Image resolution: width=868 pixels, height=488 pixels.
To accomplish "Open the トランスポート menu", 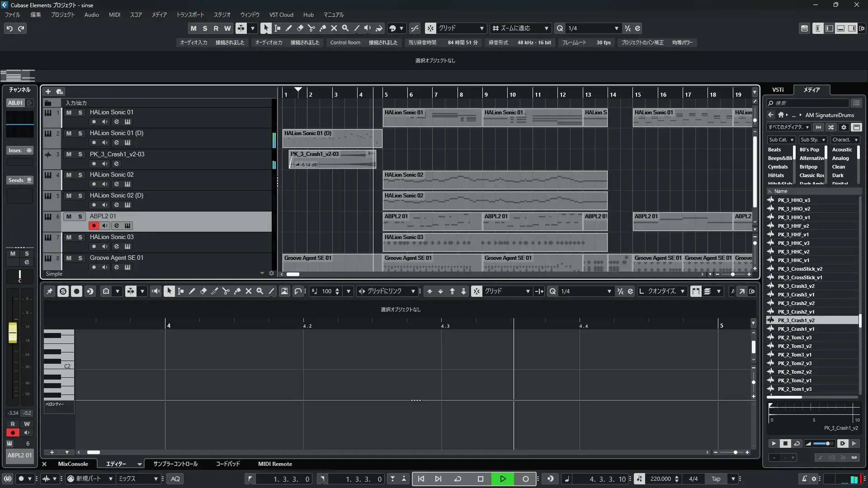I will tap(190, 15).
